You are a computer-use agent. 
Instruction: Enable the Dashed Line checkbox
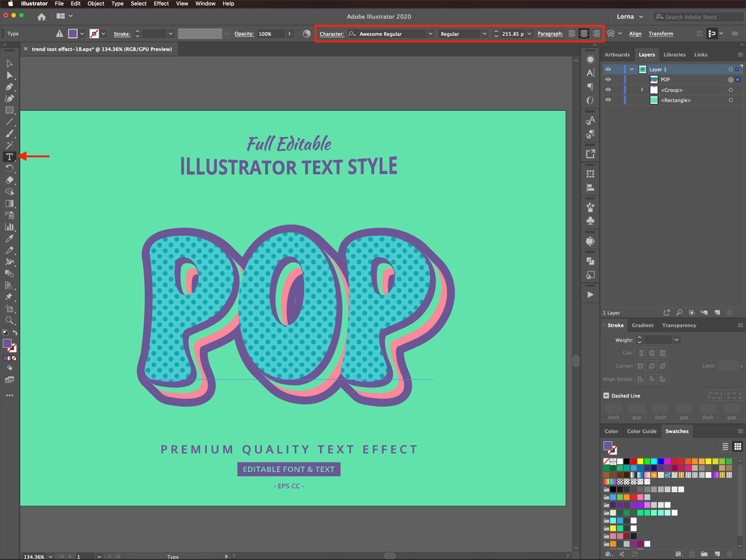click(606, 396)
